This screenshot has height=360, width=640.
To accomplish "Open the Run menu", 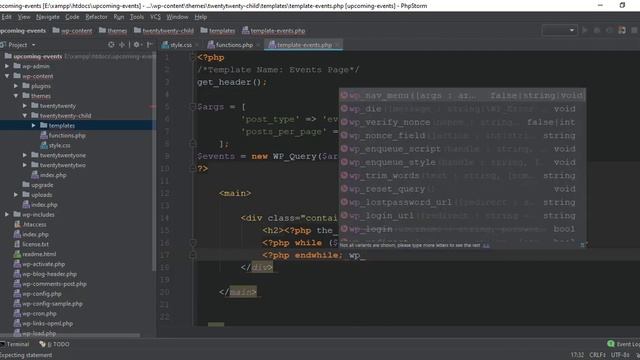I will tap(119, 17).
